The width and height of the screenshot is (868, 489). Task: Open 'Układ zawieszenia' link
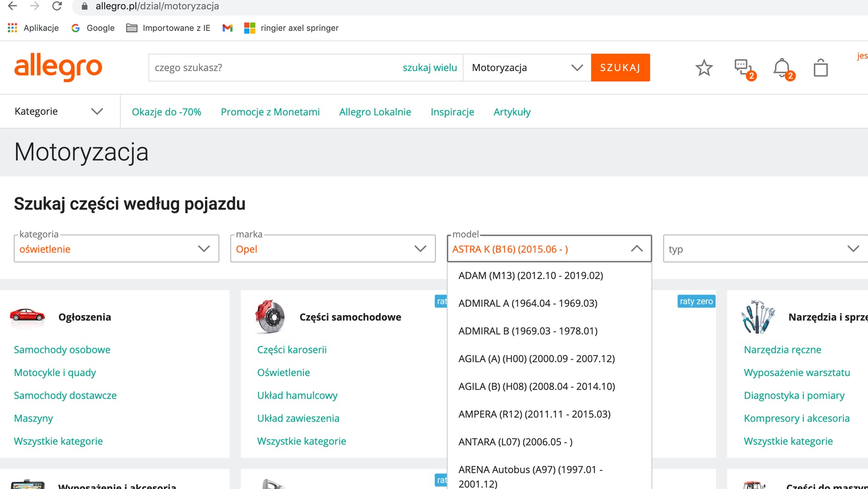298,418
